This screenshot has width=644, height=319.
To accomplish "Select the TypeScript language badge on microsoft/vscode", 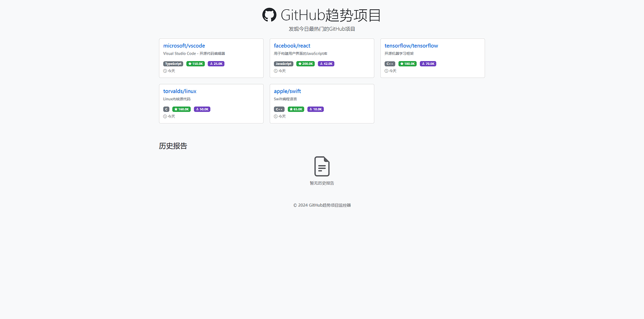I will click(x=173, y=63).
